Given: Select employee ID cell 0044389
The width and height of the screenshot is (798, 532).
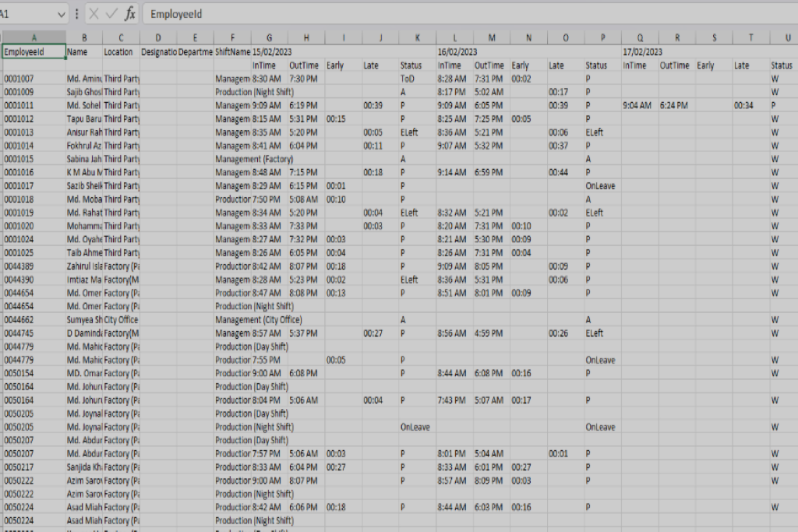Looking at the screenshot, I should click(x=34, y=266).
